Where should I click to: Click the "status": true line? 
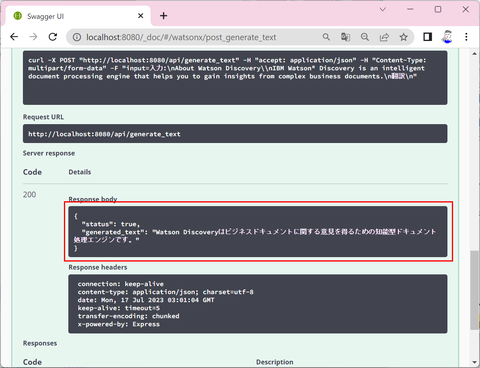(x=111, y=224)
